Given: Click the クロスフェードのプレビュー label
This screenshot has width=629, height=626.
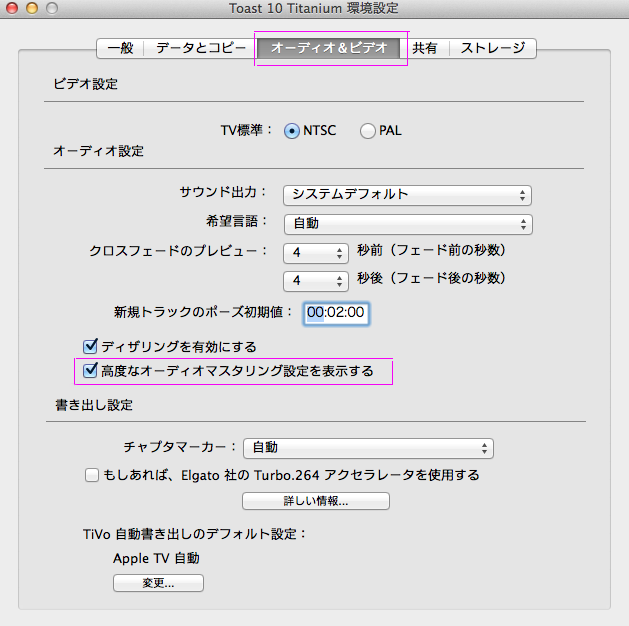Looking at the screenshot, I should (178, 251).
